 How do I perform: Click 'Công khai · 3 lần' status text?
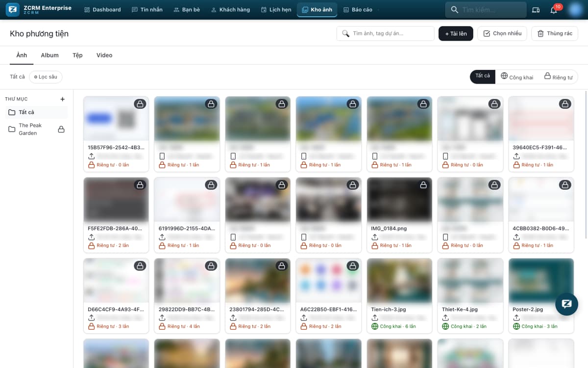(x=539, y=326)
